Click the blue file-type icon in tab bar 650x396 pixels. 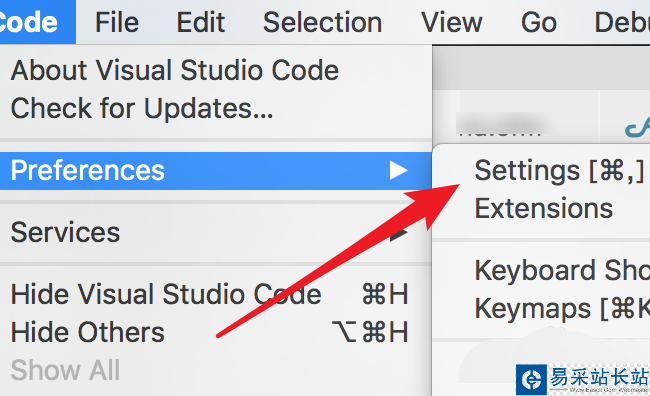click(638, 128)
